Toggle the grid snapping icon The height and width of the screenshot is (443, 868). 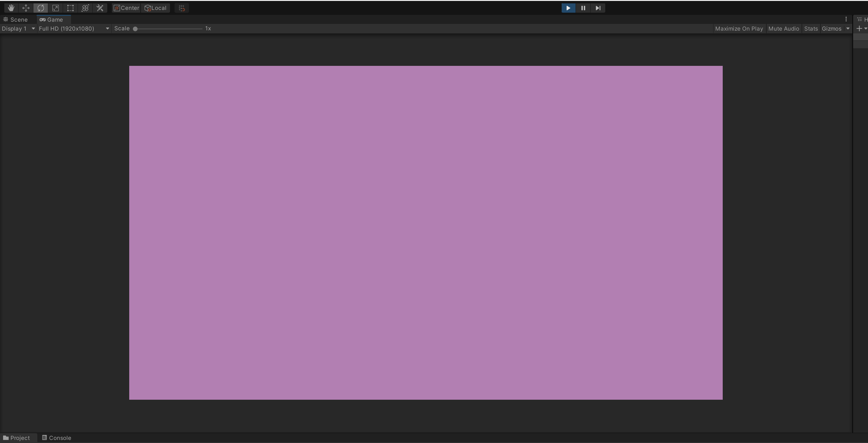pos(182,8)
